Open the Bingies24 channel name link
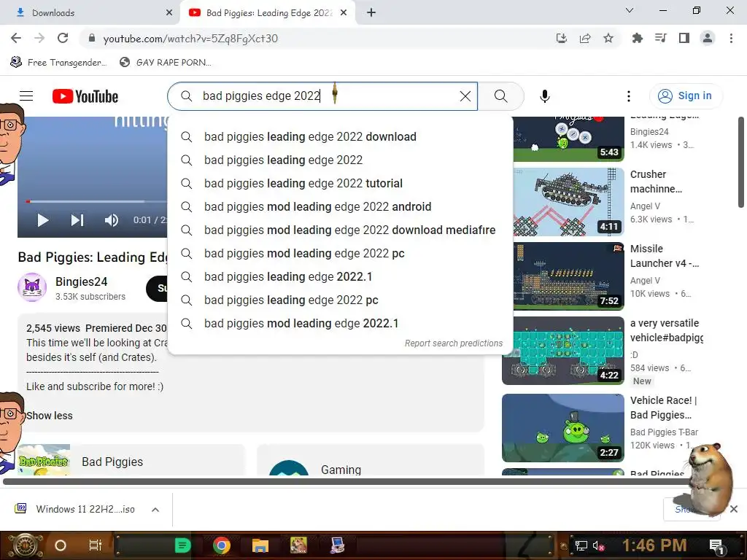The image size is (747, 560). click(82, 281)
